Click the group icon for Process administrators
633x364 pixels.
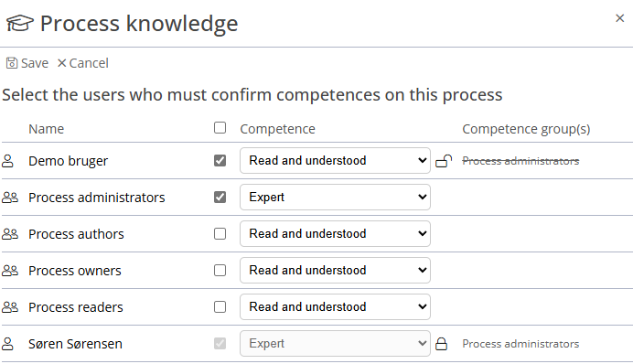coord(10,197)
